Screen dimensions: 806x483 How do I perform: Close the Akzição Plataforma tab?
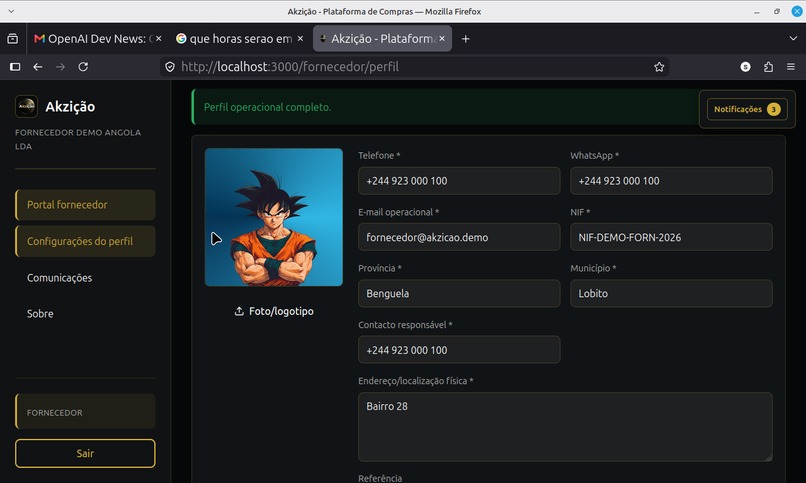[x=442, y=39]
